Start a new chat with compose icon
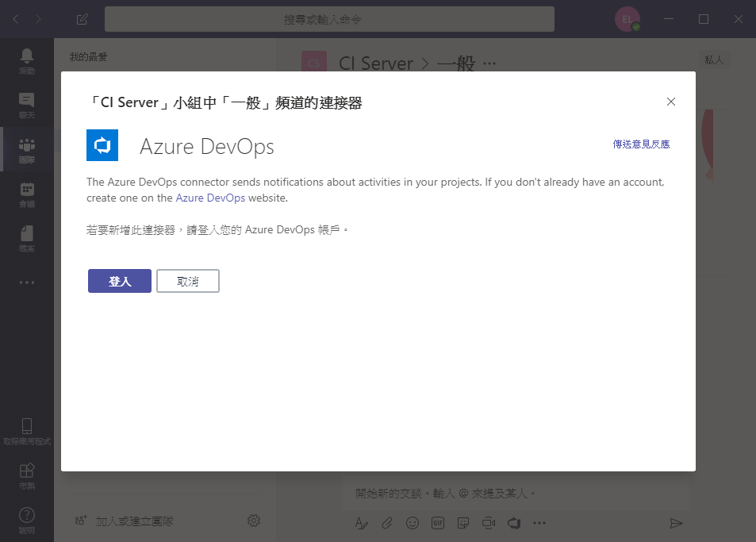 coord(83,19)
